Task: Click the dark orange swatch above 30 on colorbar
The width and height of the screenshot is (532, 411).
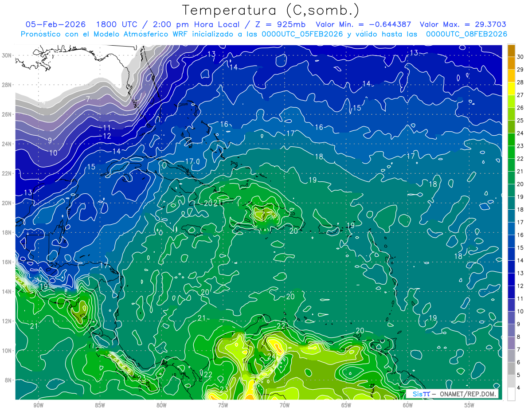Action: pos(511,51)
